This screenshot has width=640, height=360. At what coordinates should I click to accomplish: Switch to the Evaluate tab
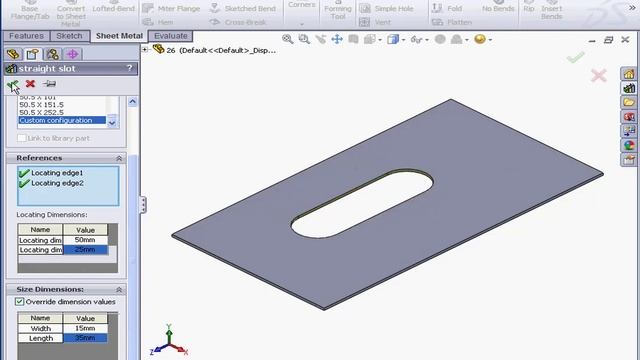[171, 36]
